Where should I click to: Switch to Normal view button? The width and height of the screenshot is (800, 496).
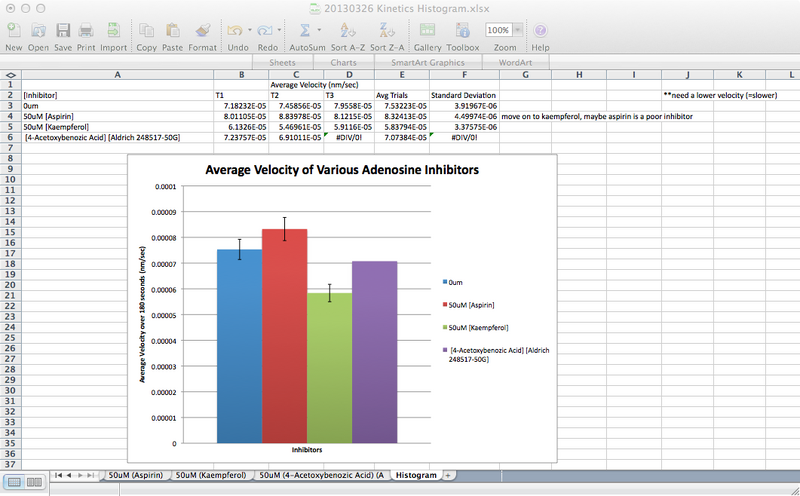[13, 483]
